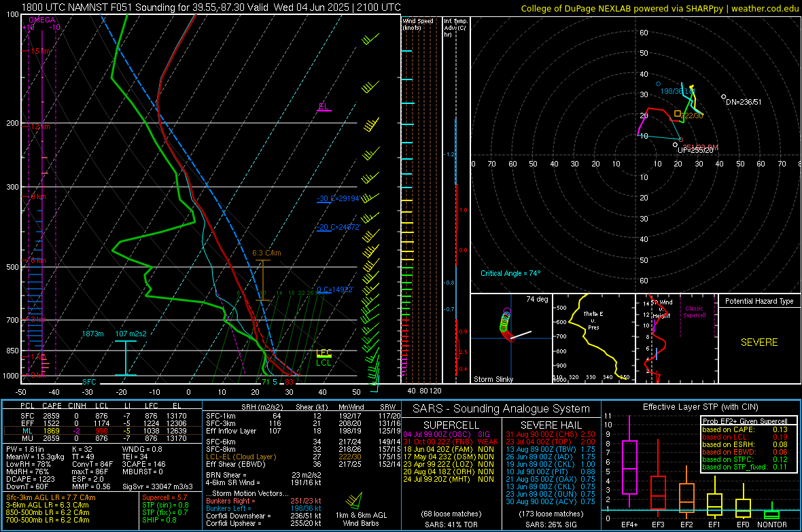Select the 'UP=255/20' hodograph marker label

[x=695, y=150]
